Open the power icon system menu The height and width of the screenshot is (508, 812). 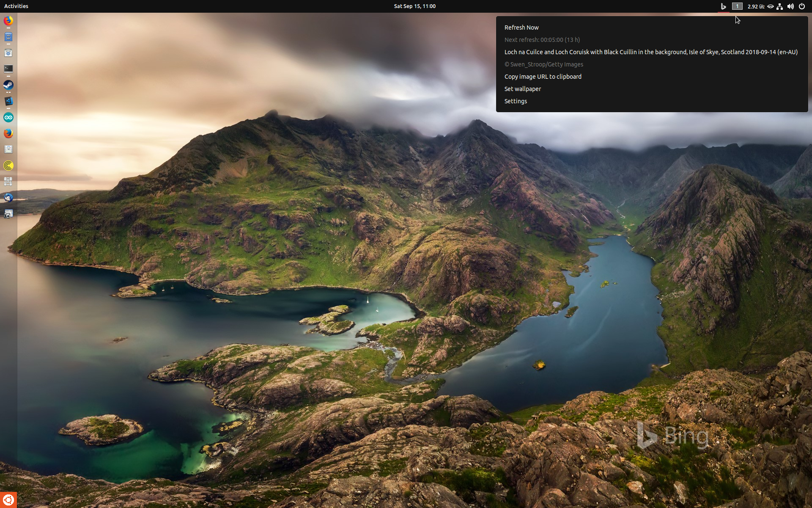801,6
